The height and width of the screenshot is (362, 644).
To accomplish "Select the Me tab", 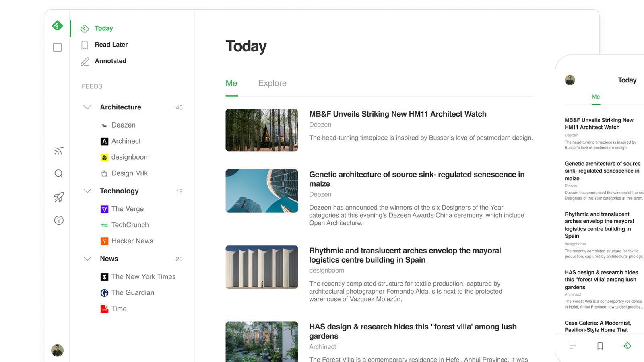I will click(x=231, y=83).
